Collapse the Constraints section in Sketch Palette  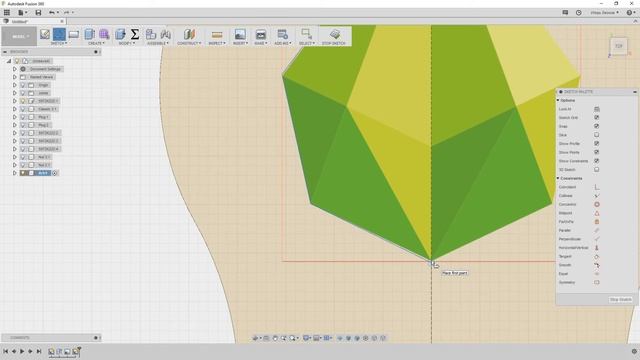(558, 178)
